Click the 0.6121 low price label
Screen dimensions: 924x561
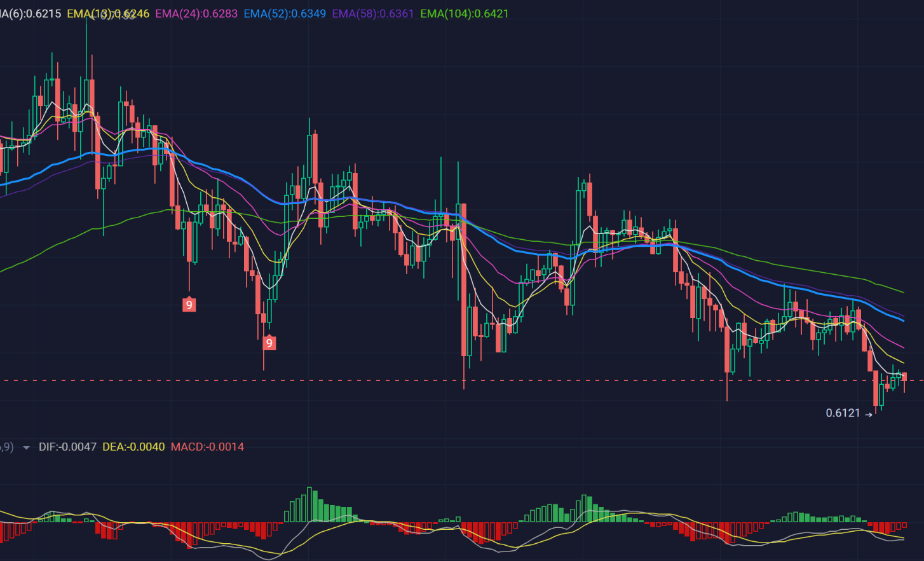(843, 413)
